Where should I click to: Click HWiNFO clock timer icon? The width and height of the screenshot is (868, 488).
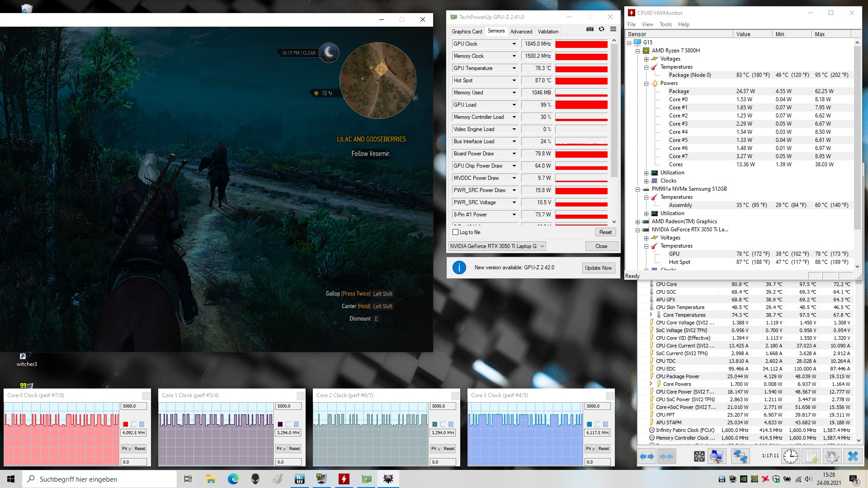[790, 456]
